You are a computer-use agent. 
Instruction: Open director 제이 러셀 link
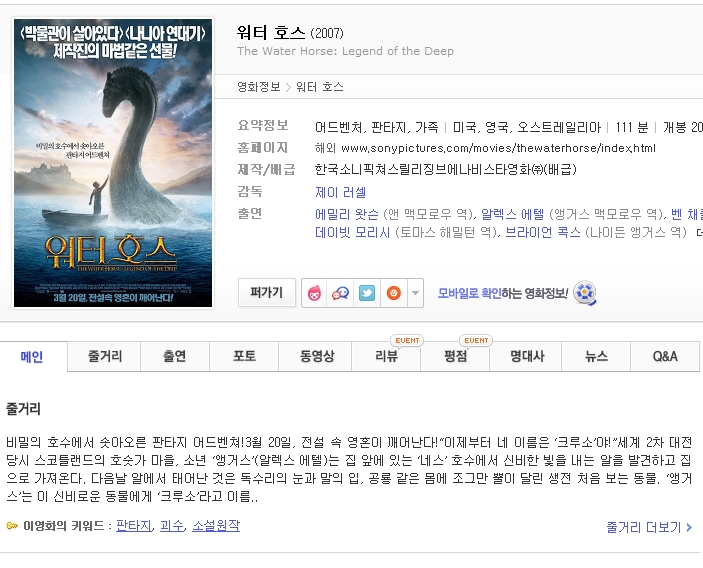pyautogui.click(x=341, y=192)
